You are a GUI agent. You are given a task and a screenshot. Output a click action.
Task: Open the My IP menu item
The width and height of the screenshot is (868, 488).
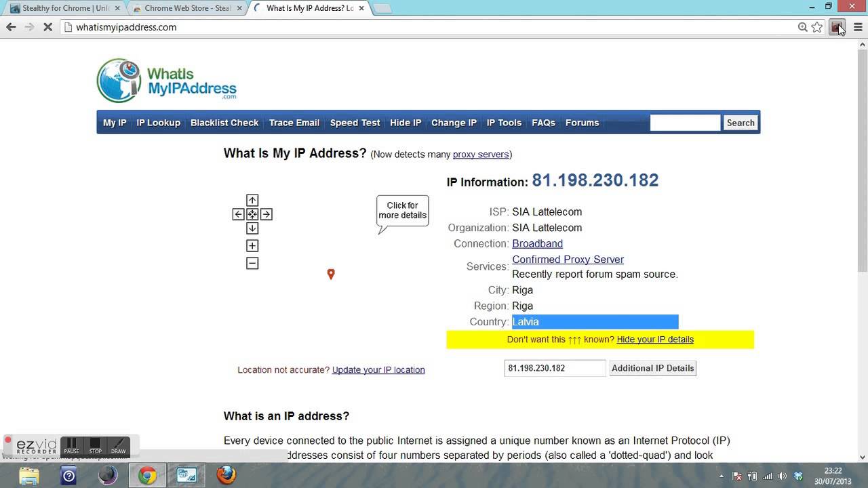pyautogui.click(x=115, y=123)
